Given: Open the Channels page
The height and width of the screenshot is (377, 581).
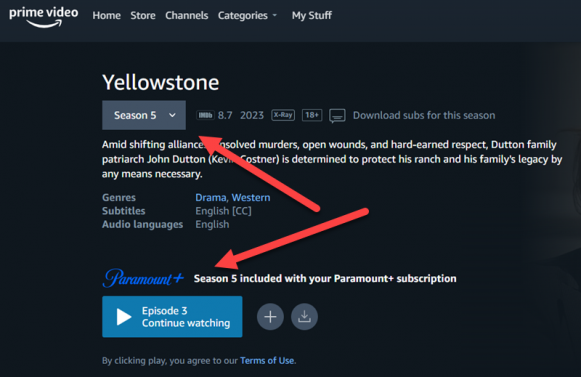Looking at the screenshot, I should coord(187,16).
